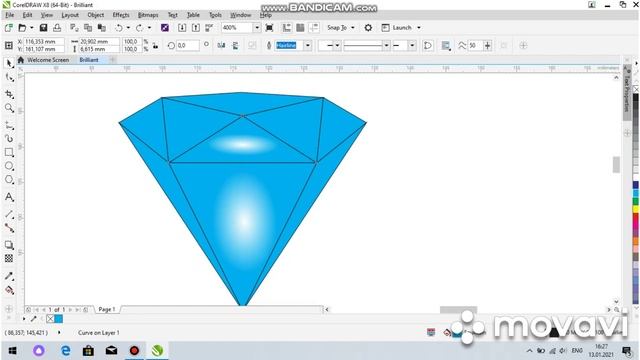
Task: Open the Bitmaps menu
Action: coord(148,15)
